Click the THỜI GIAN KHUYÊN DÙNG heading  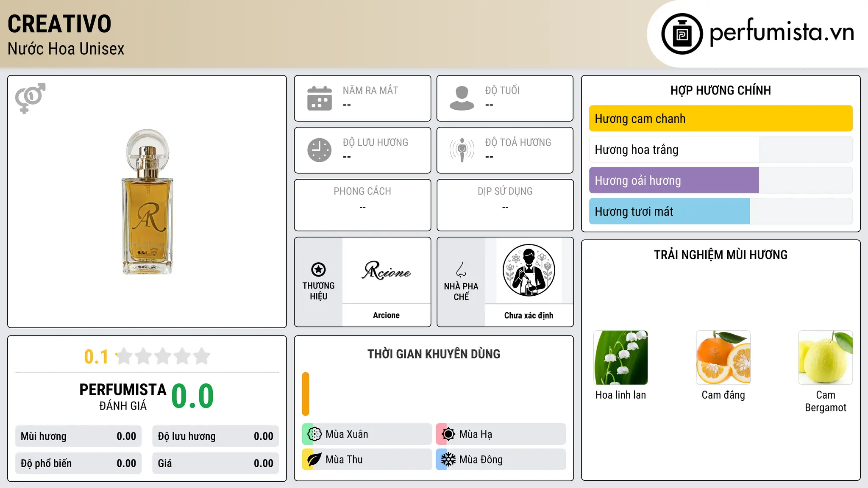tap(434, 354)
